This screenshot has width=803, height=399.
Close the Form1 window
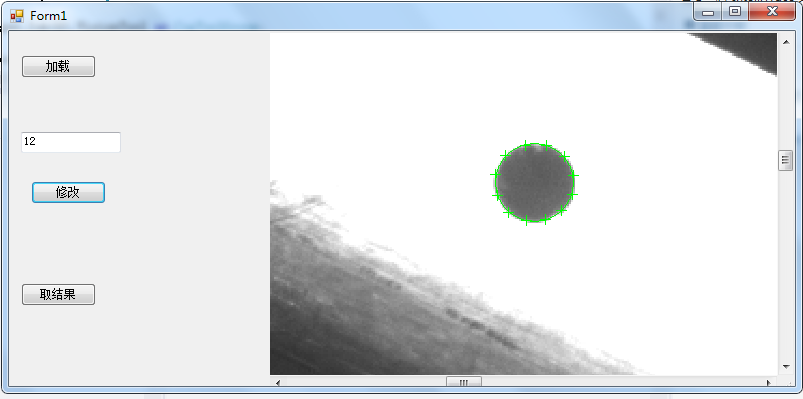[x=772, y=11]
